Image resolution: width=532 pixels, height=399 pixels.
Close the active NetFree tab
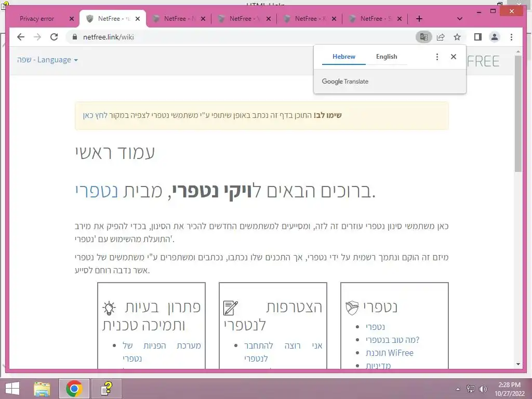tap(137, 19)
